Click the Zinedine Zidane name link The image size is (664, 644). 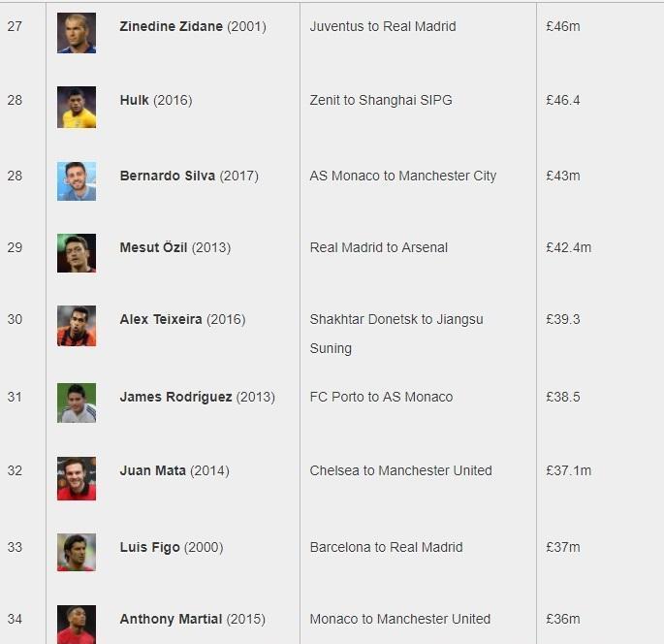[x=171, y=26]
